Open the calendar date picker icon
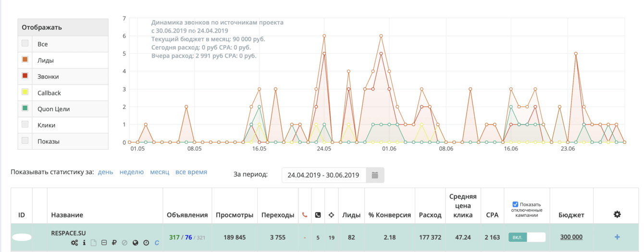Image resolution: width=644 pixels, height=252 pixels. coord(375,175)
